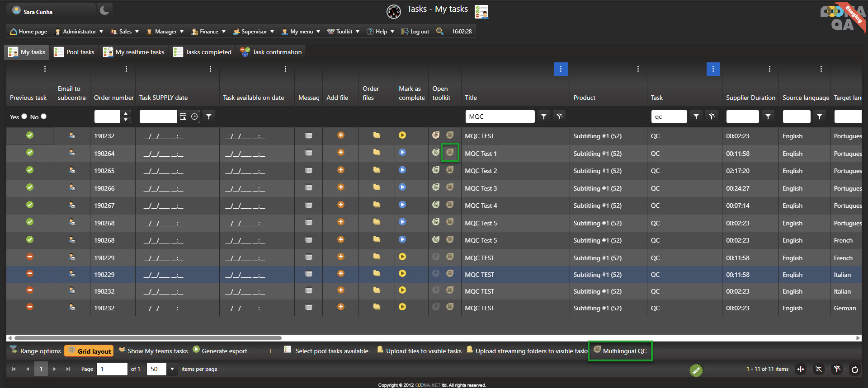Select No for Previous task filter
This screenshot has height=388, width=868.
click(44, 117)
